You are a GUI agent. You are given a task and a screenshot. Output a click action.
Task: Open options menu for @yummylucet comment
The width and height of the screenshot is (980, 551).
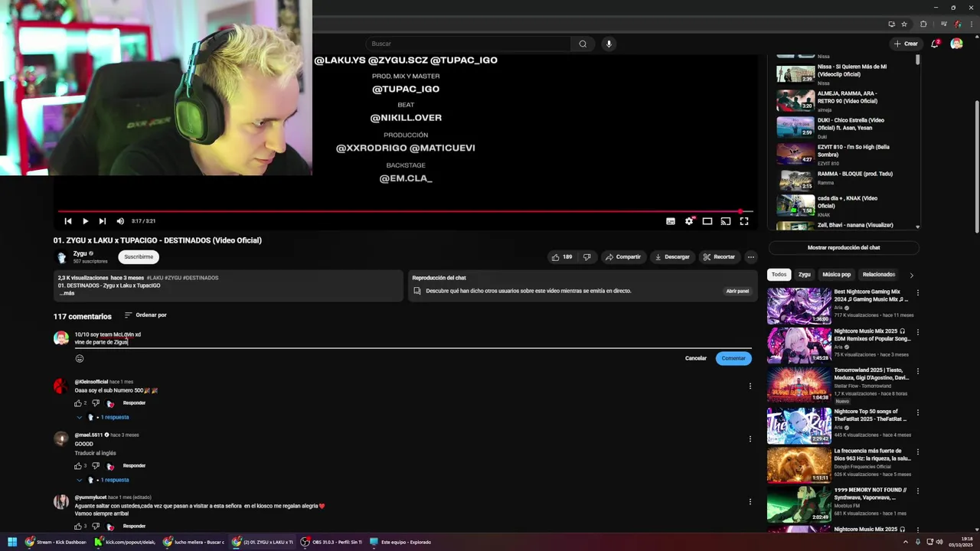750,502
